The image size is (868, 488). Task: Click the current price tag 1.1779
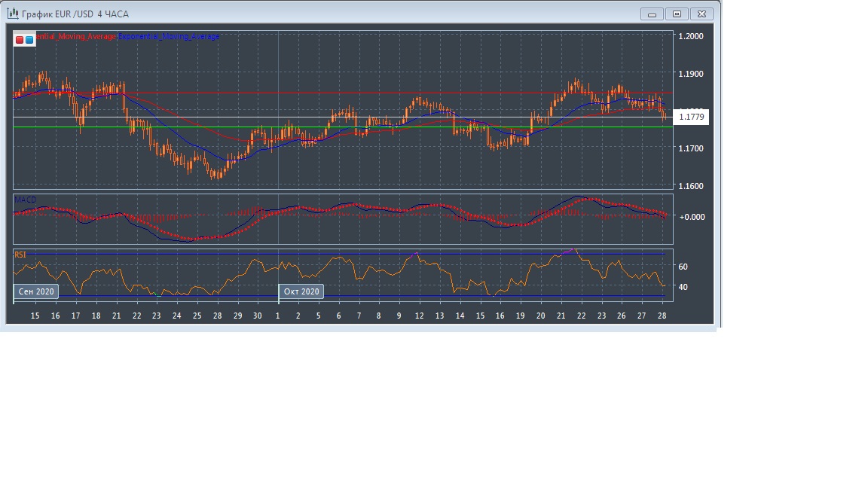(691, 117)
